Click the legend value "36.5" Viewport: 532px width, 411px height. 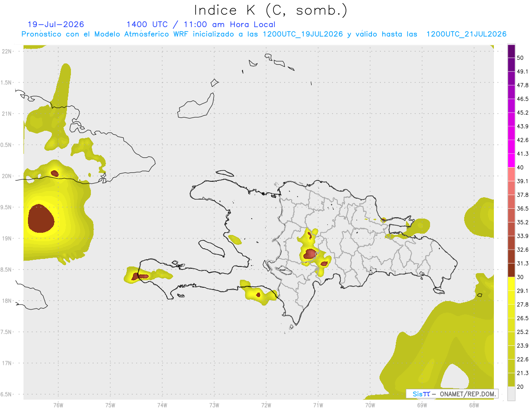point(523,208)
